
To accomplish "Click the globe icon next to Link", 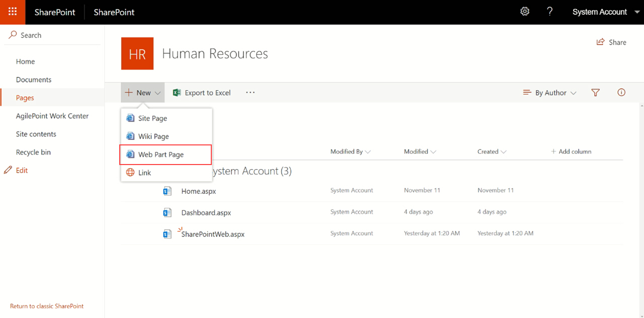I will tap(130, 173).
